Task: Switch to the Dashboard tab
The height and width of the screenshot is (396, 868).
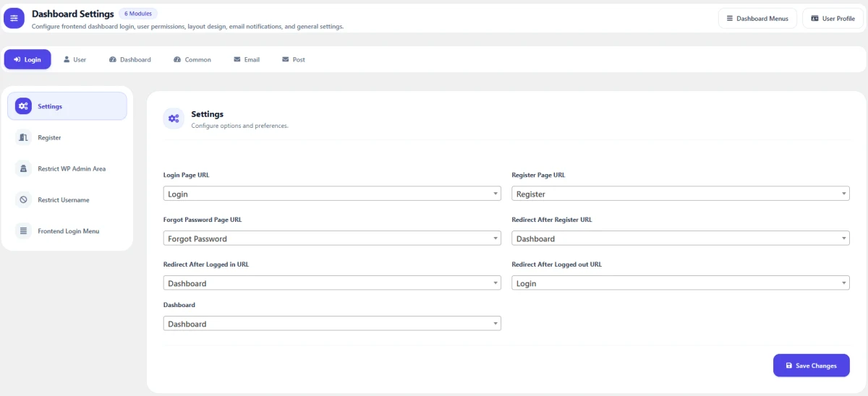Action: coord(130,59)
